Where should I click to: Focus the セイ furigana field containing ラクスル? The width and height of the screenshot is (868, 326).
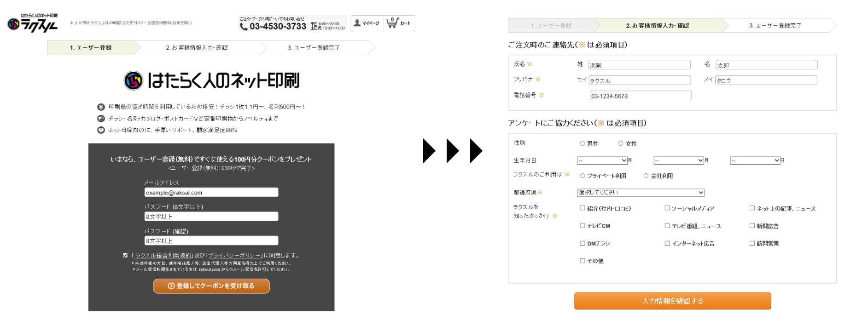click(x=640, y=80)
